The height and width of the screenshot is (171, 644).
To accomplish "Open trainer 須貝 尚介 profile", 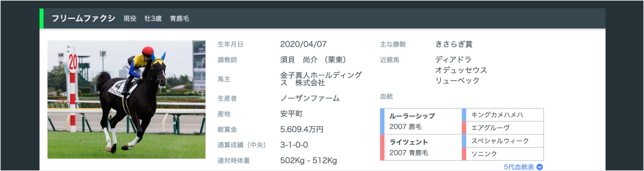I will [299, 60].
